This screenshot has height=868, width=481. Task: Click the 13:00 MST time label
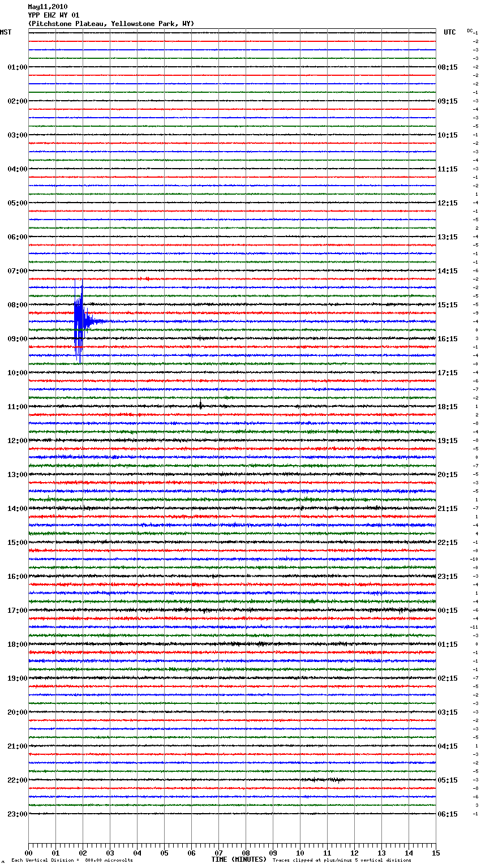[x=18, y=475]
